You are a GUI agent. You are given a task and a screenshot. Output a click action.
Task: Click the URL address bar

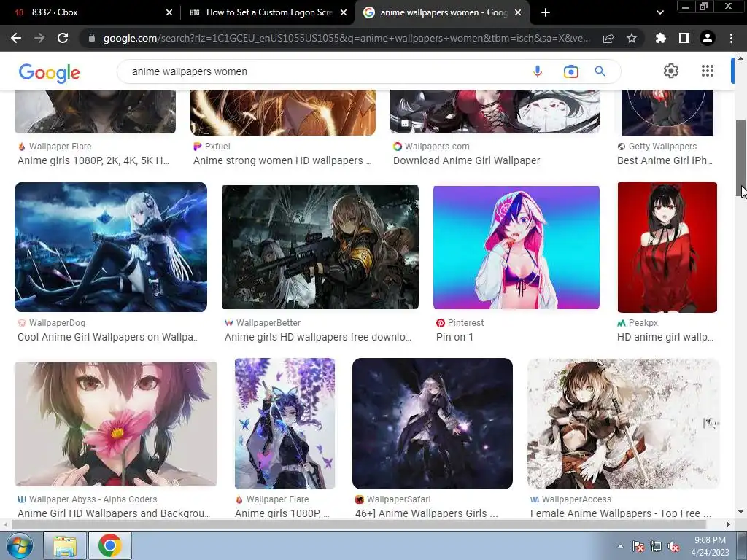pyautogui.click(x=346, y=38)
